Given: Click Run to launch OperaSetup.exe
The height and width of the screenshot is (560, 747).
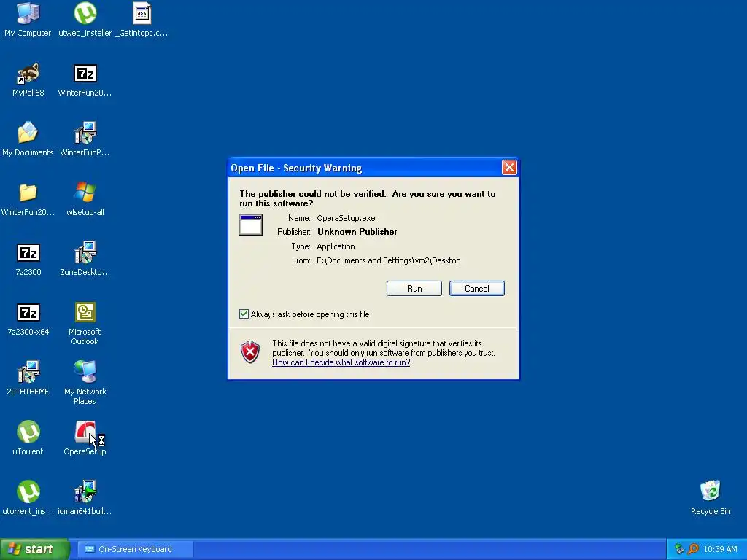Looking at the screenshot, I should point(414,289).
